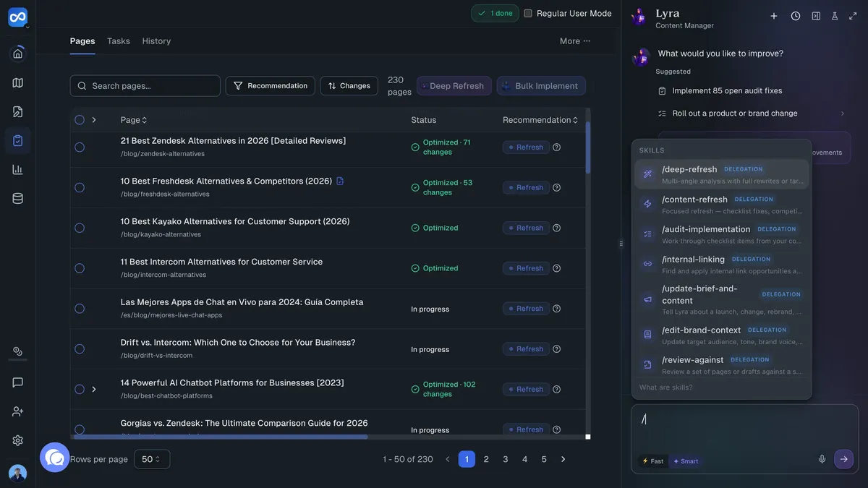Click the Bulk Implement button
The height and width of the screenshot is (488, 868).
pos(541,86)
